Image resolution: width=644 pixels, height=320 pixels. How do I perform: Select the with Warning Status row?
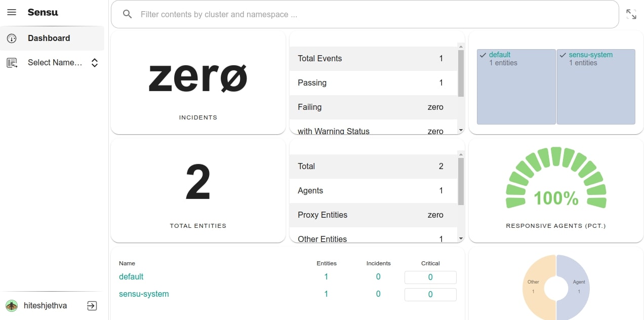(374, 127)
